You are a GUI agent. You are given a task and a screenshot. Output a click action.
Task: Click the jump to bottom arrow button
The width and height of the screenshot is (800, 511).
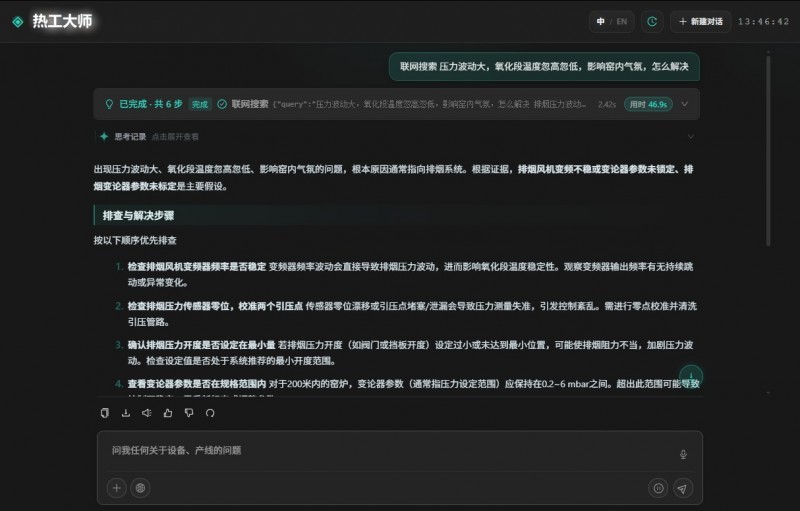(691, 376)
